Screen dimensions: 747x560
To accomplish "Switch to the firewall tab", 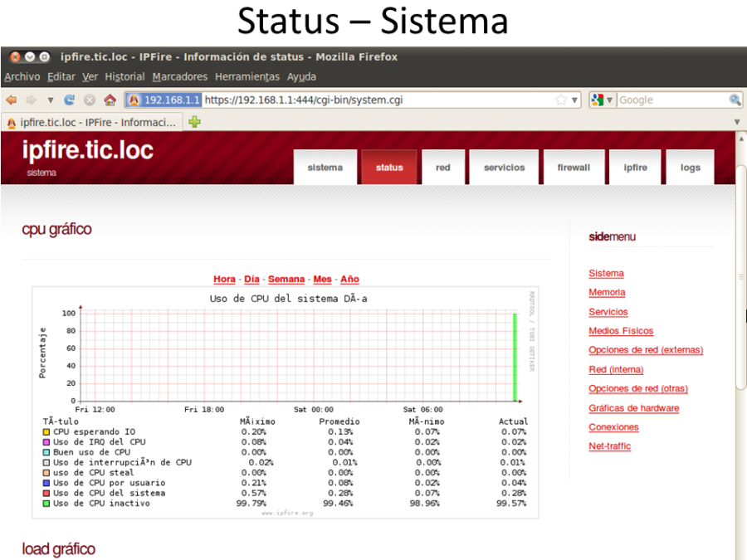I will pos(574,168).
